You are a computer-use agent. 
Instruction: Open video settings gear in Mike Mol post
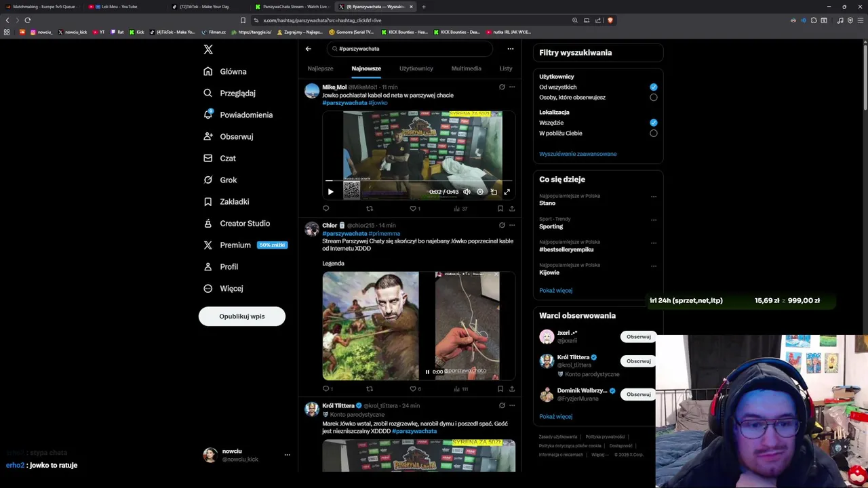(480, 192)
